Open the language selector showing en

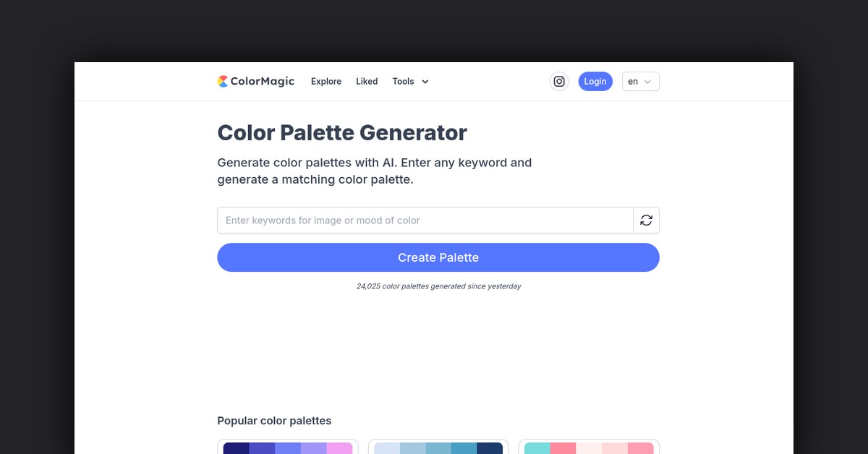pyautogui.click(x=640, y=81)
